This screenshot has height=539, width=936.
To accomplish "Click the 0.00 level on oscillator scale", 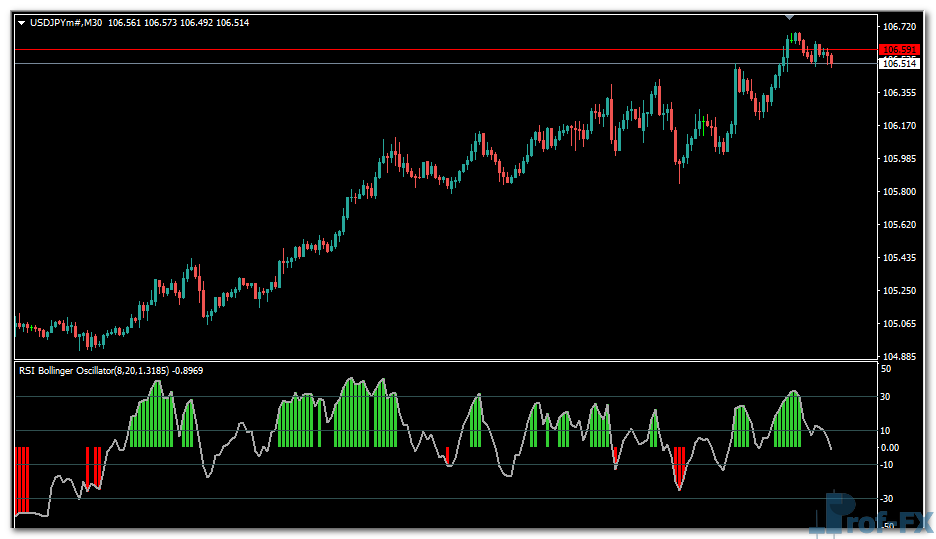I will click(890, 448).
